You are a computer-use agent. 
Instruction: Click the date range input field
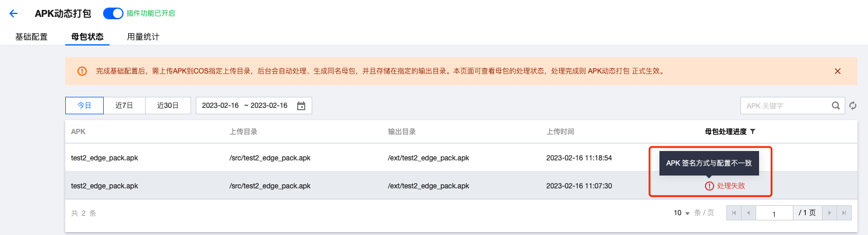click(x=254, y=106)
